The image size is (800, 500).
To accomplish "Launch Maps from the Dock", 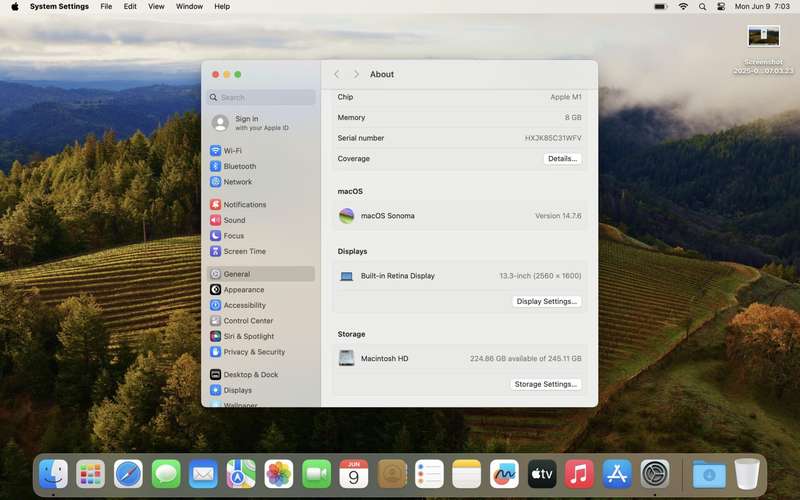I will (x=241, y=474).
